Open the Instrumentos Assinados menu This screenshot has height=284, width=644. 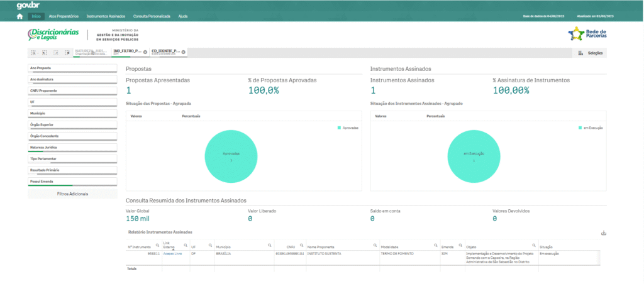point(106,16)
